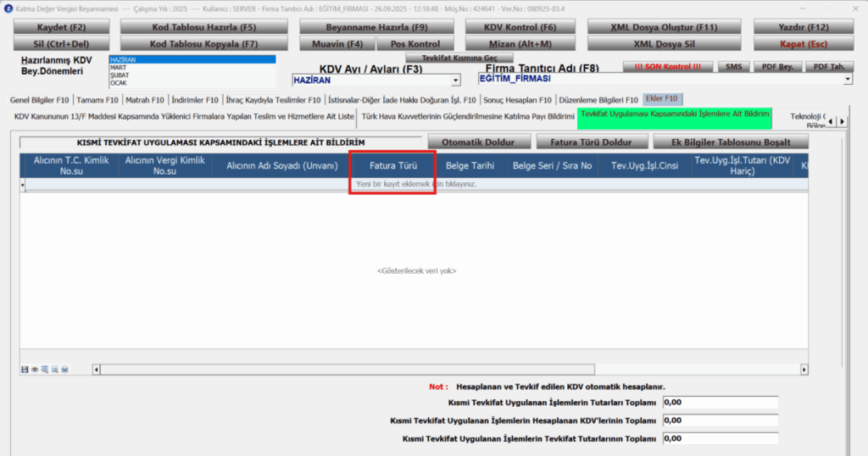Select ŞUBAT in prepared periods list
The width and height of the screenshot is (868, 456).
pyautogui.click(x=192, y=75)
